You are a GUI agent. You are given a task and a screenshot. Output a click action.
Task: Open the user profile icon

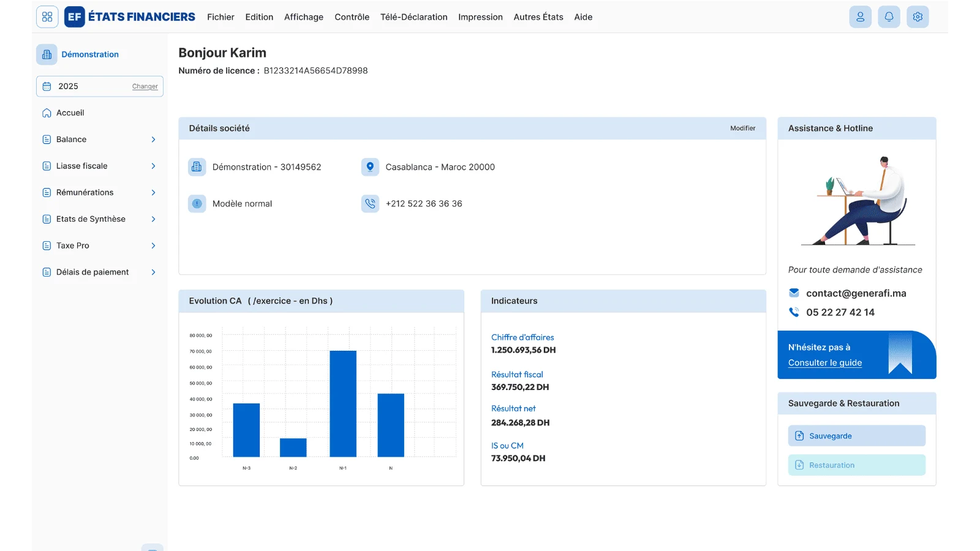click(860, 17)
